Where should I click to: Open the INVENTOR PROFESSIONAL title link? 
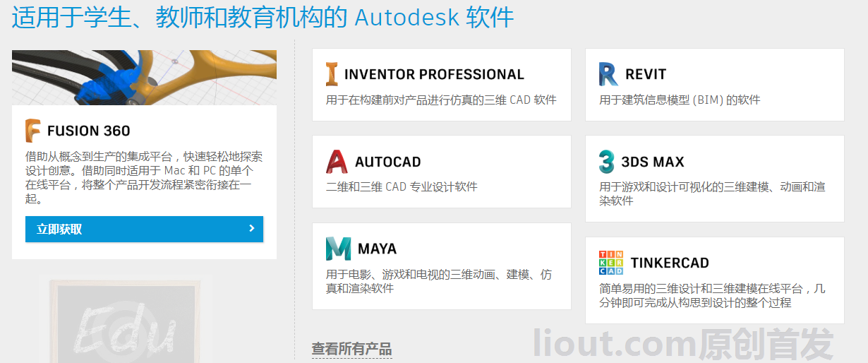point(434,74)
